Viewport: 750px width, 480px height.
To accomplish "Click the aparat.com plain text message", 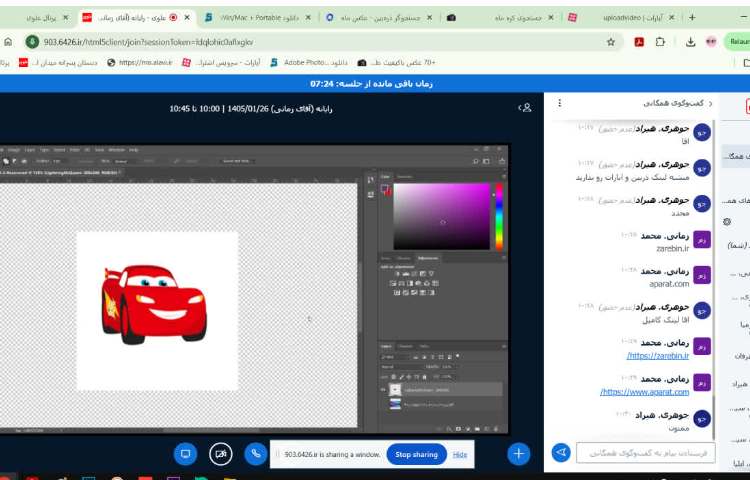I will tap(669, 284).
